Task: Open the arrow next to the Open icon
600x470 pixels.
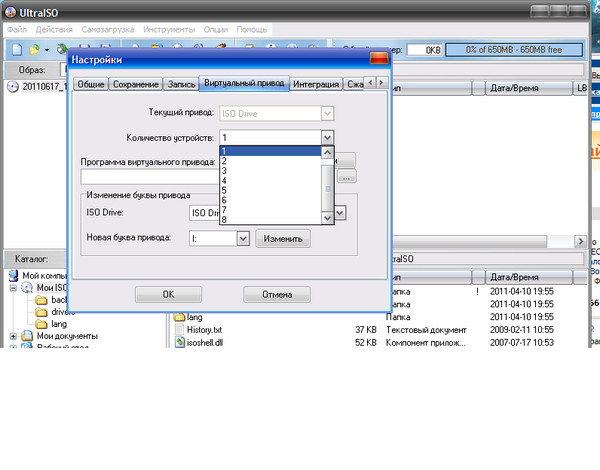Action: point(47,50)
